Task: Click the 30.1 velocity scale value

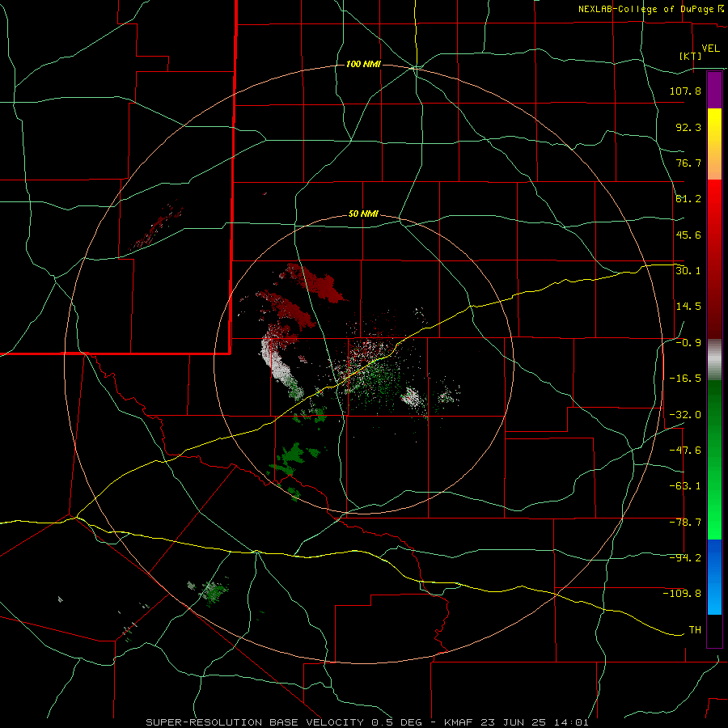Action: tap(688, 271)
